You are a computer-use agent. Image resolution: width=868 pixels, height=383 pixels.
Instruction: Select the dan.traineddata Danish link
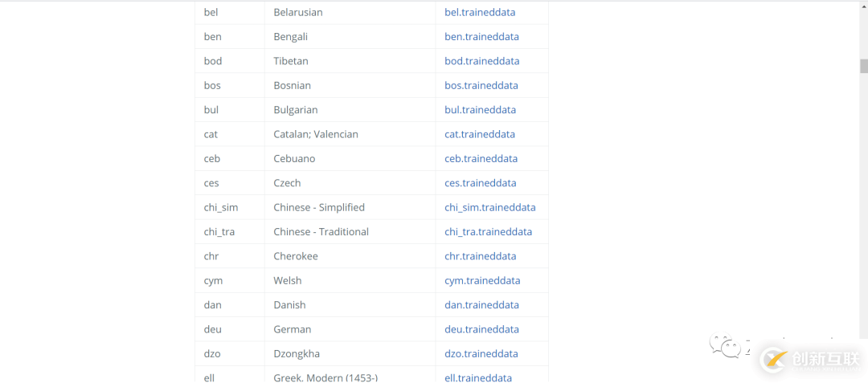coord(481,305)
